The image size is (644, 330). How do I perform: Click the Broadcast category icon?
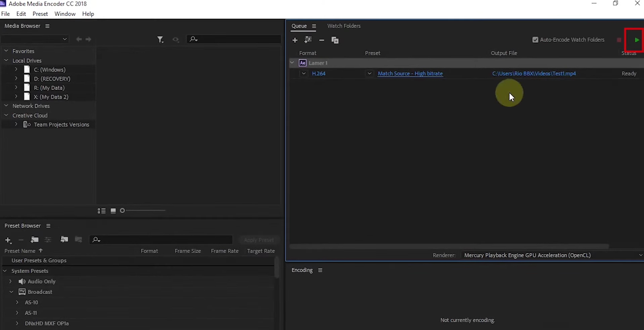[x=22, y=292]
